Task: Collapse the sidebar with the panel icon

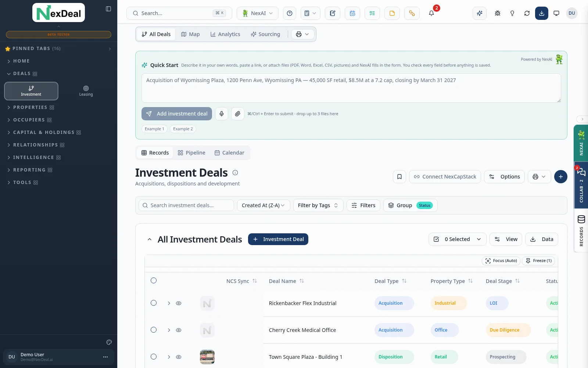Action: pos(108,9)
